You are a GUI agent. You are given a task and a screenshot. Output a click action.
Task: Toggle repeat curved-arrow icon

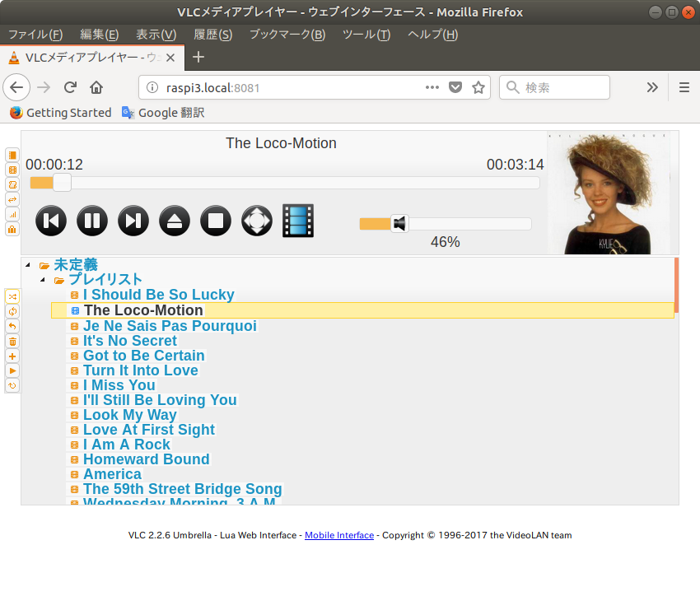(12, 326)
